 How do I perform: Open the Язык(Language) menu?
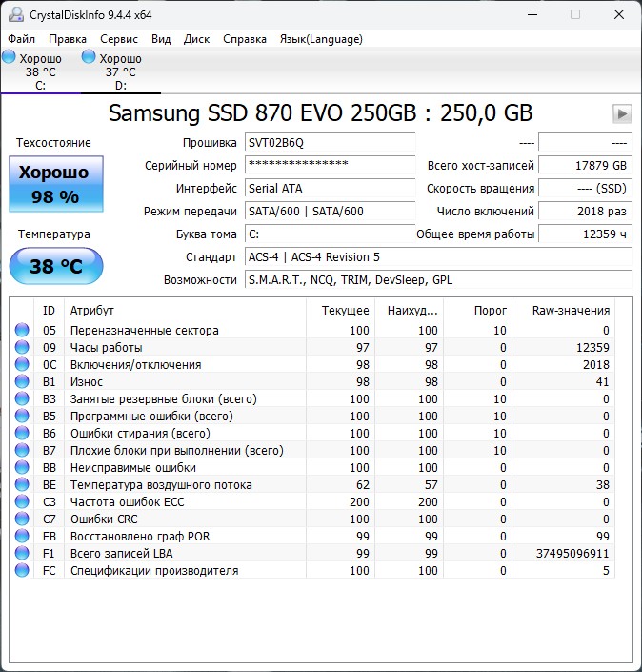point(321,39)
